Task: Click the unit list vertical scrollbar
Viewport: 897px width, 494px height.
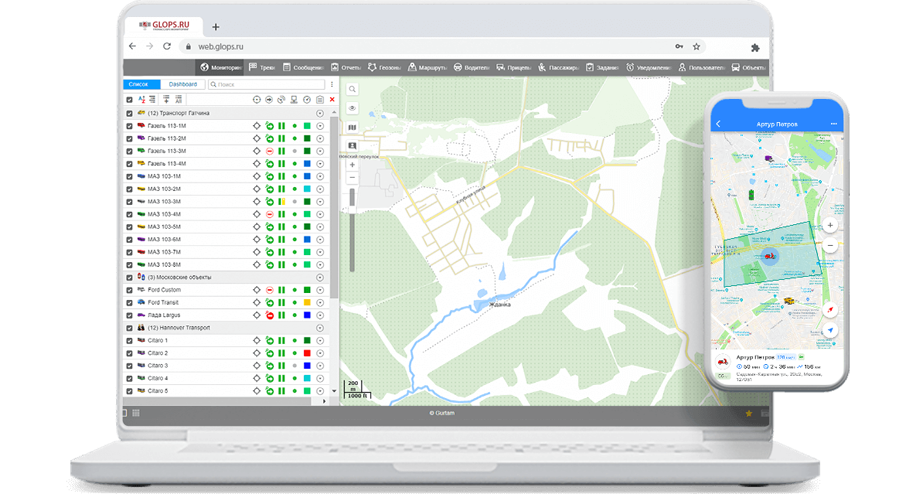Action: [x=334, y=206]
